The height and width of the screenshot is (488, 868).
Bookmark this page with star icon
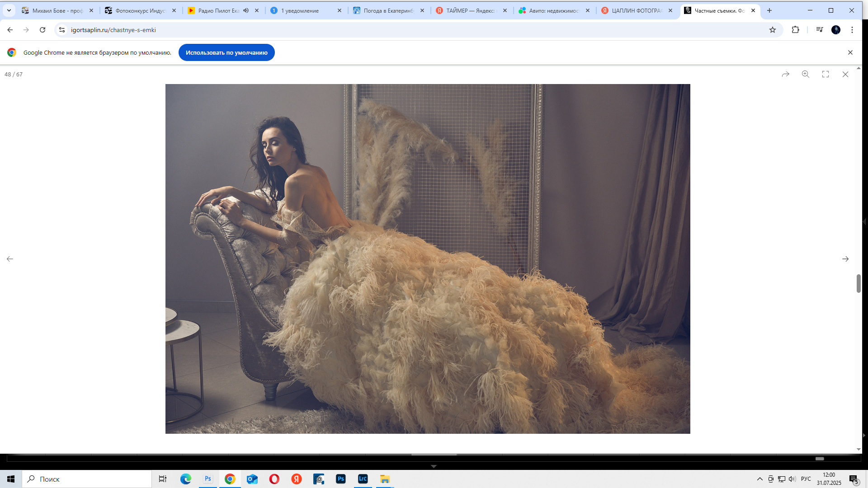coord(773,30)
